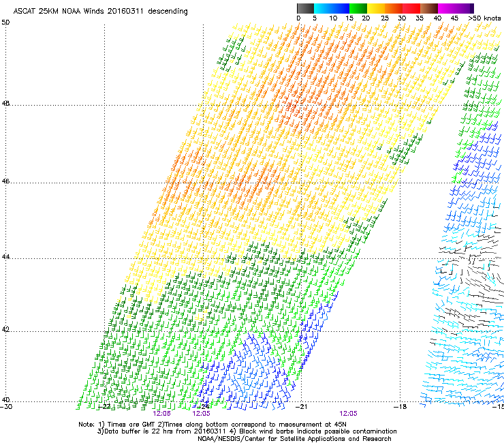Click the latitude label '50' on the left axis
The image size is (504, 443).
5,22
